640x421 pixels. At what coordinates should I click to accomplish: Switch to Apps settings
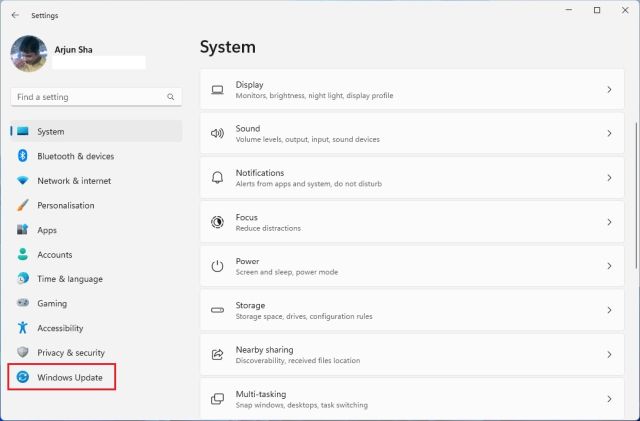pyautogui.click(x=96, y=230)
